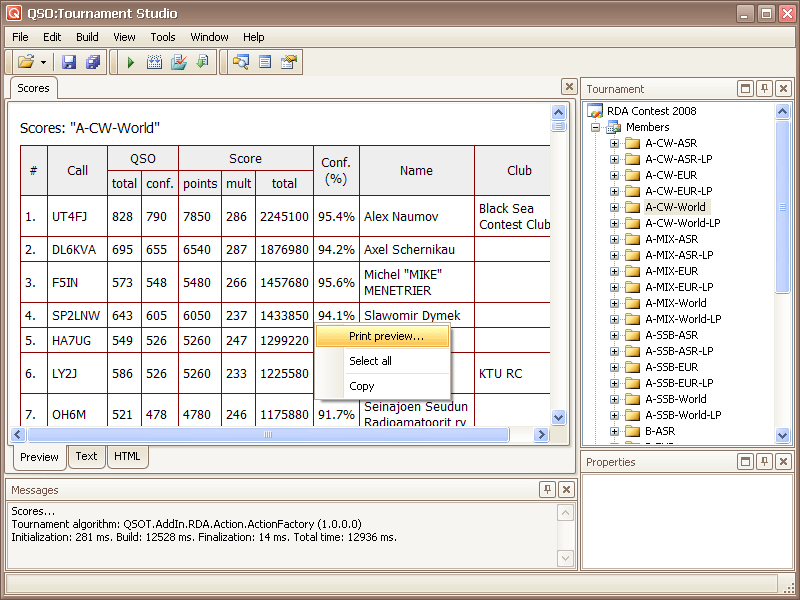800x600 pixels.
Task: Expand the A-MIX-World folder node
Action: 614,303
